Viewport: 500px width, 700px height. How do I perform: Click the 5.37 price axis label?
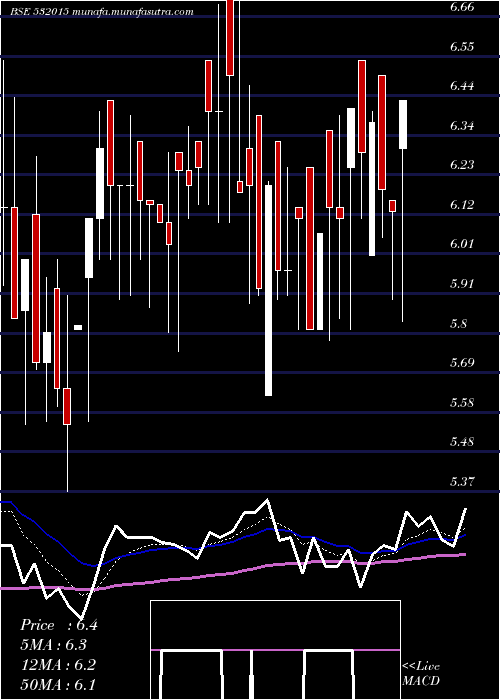(462, 481)
